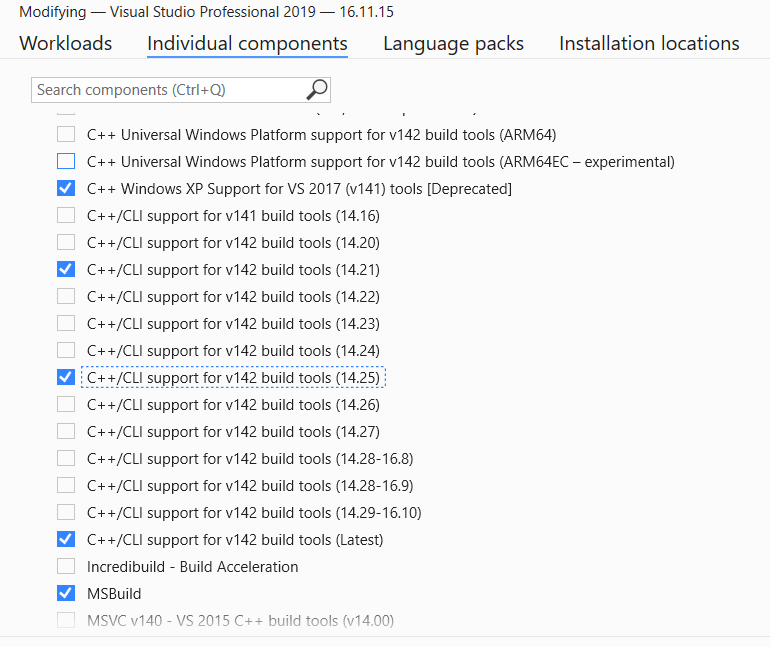Enable C++/CLI support for v142 (14.29-16.10)
Image resolution: width=770 pixels, height=647 pixels.
click(x=66, y=513)
